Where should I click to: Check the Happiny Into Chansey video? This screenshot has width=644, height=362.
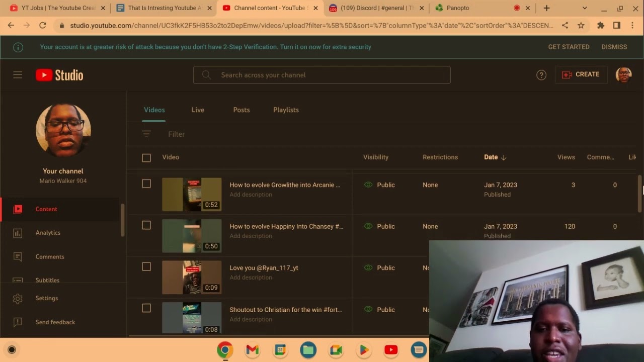click(146, 225)
